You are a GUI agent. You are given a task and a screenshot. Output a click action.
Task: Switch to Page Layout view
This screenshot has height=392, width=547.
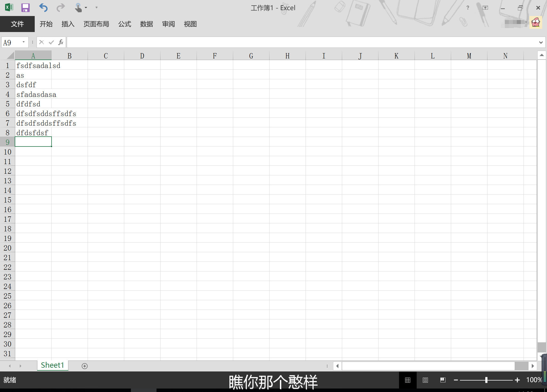point(425,380)
